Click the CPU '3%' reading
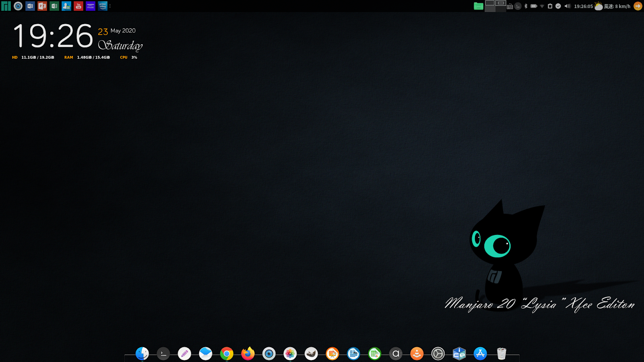 point(134,58)
